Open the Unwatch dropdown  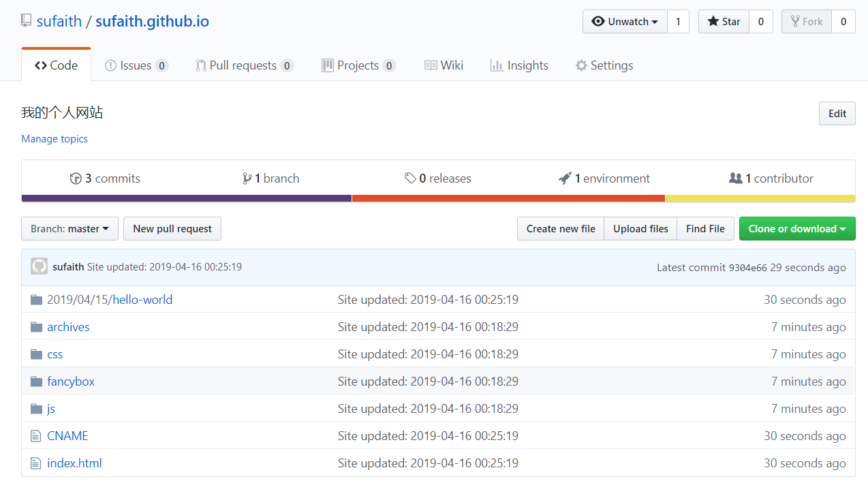point(625,21)
